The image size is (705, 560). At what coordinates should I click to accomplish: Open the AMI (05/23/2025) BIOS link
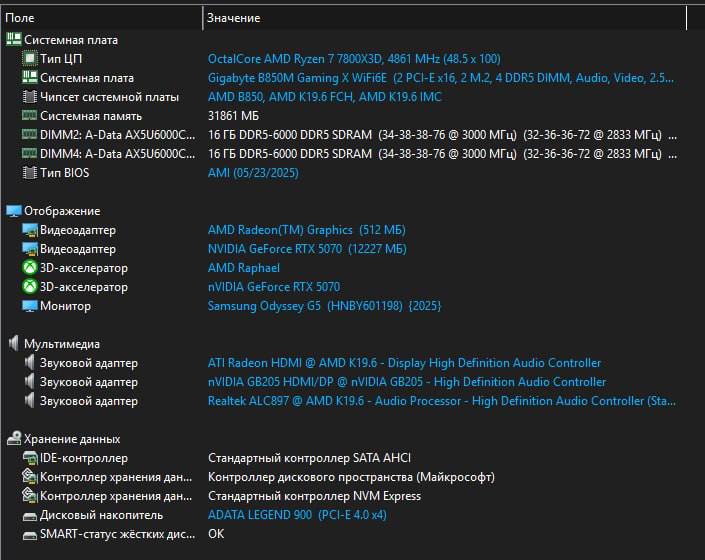pos(253,173)
